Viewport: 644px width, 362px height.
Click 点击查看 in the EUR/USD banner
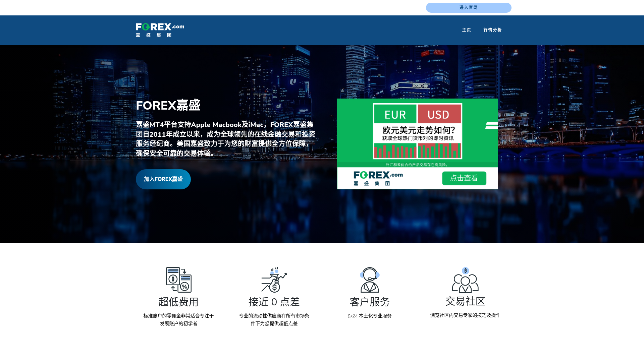464,178
